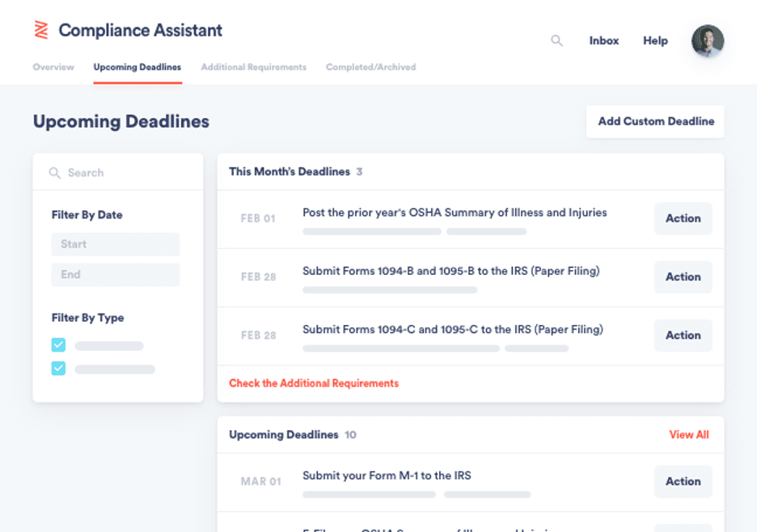Click the Start date filter field

coord(115,243)
